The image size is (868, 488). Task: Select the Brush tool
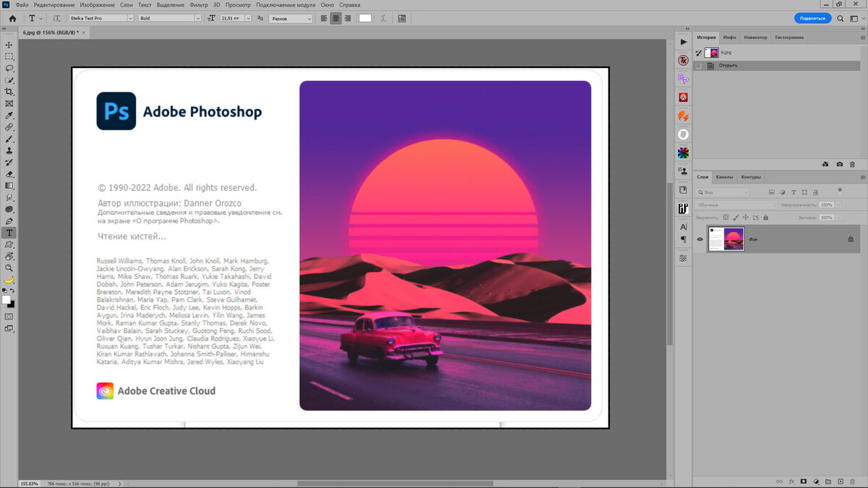tap(9, 139)
